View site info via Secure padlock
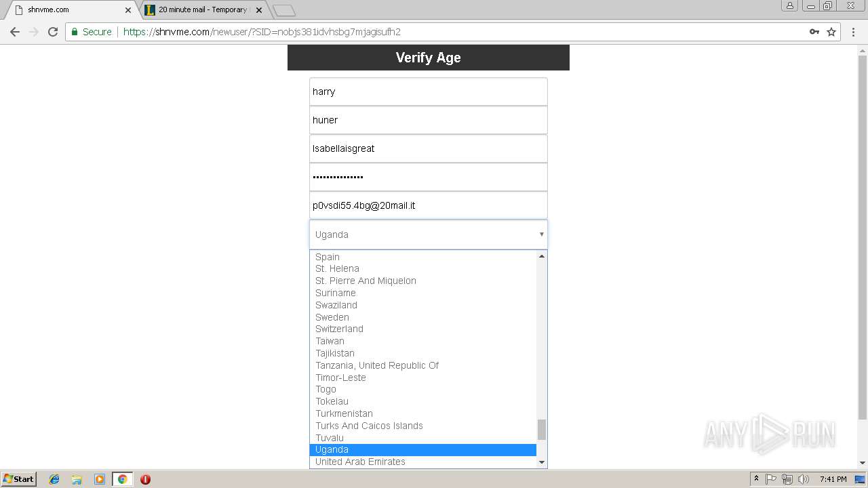This screenshot has width=868, height=488. coord(92,32)
